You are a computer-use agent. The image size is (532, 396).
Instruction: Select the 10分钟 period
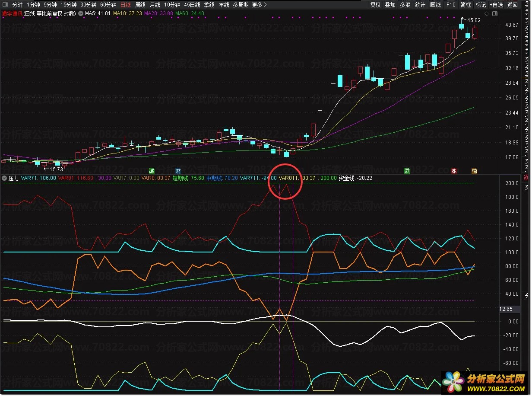click(x=172, y=5)
